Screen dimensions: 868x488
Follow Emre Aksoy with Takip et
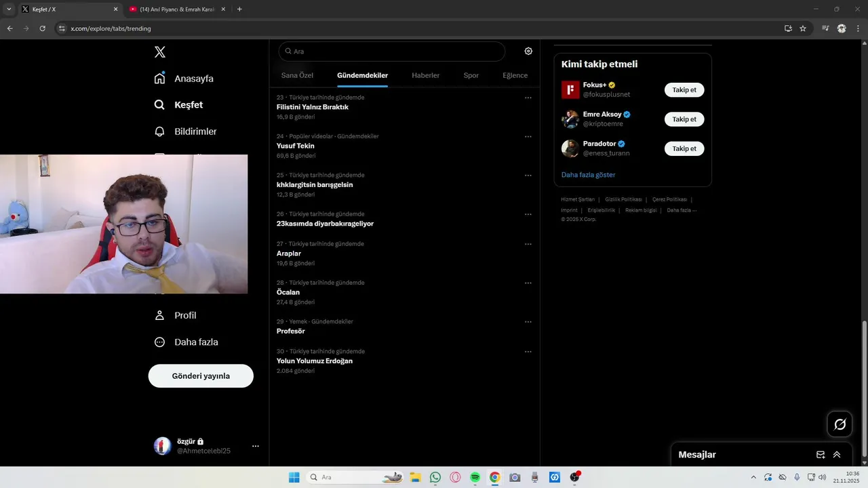(684, 119)
